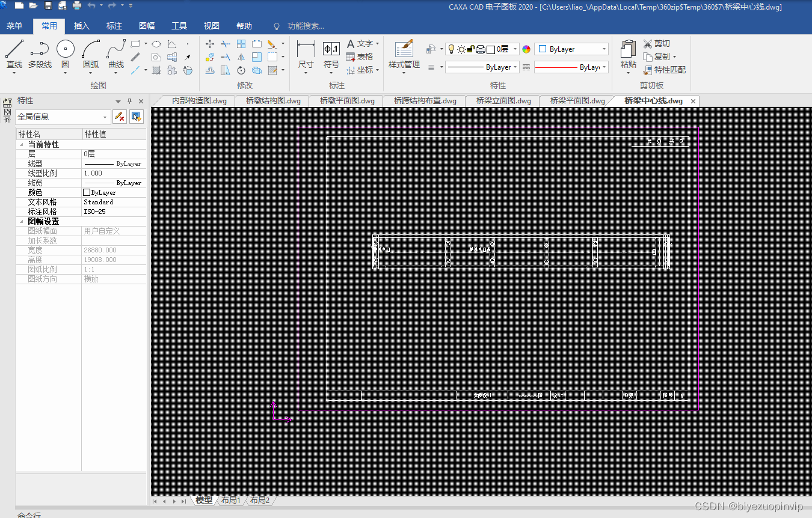The image size is (812, 518).
Task: Click the 文本风格 Standard value
Action: pos(114,202)
